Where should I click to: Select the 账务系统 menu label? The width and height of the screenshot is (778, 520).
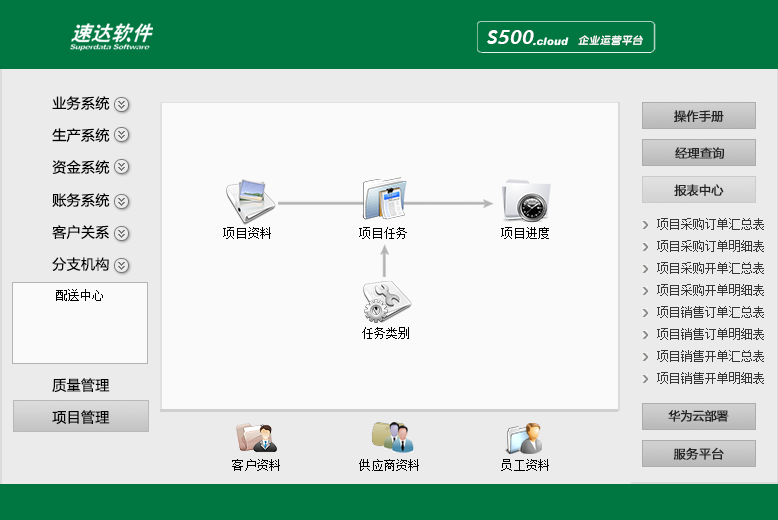click(x=80, y=200)
